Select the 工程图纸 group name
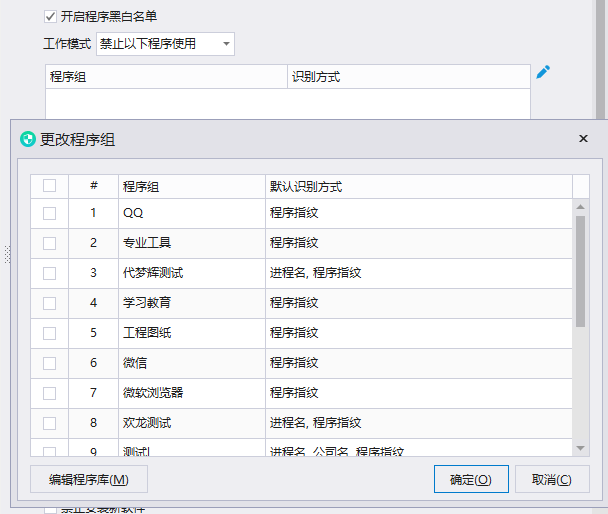 coord(147,333)
